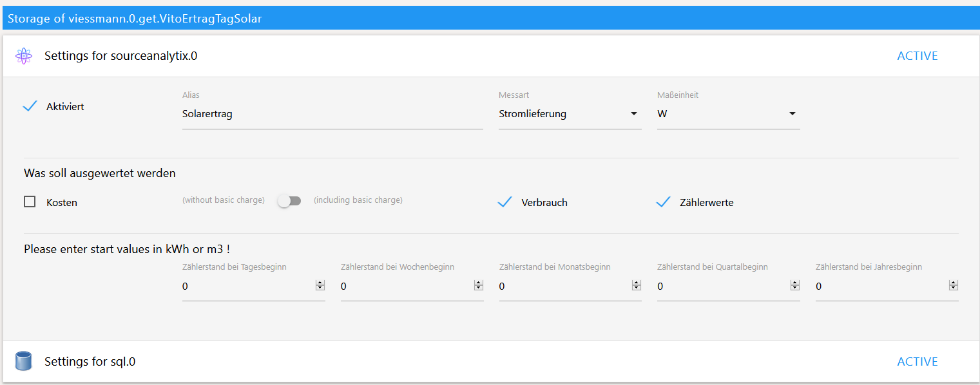
Task: Toggle the basic charge switch
Action: click(x=289, y=201)
